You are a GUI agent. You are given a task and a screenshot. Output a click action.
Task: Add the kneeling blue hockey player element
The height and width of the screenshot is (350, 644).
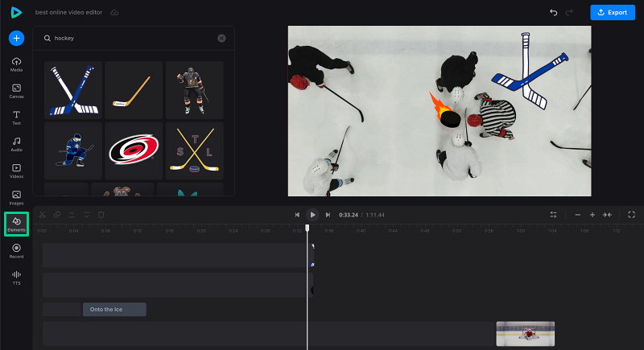[73, 150]
